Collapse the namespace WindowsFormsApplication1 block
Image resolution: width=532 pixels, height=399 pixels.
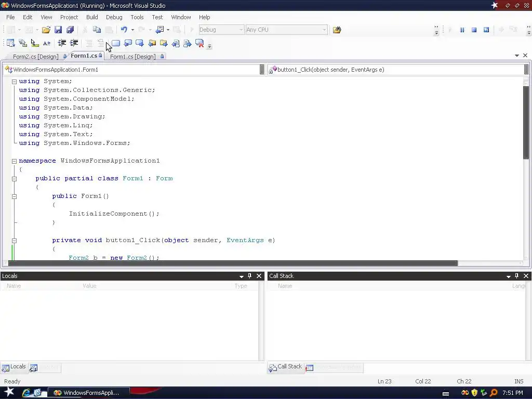pos(14,161)
